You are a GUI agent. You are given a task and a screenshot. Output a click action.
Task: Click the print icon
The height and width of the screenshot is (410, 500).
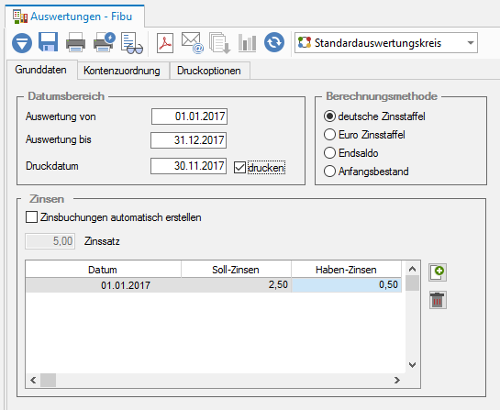tap(76, 42)
